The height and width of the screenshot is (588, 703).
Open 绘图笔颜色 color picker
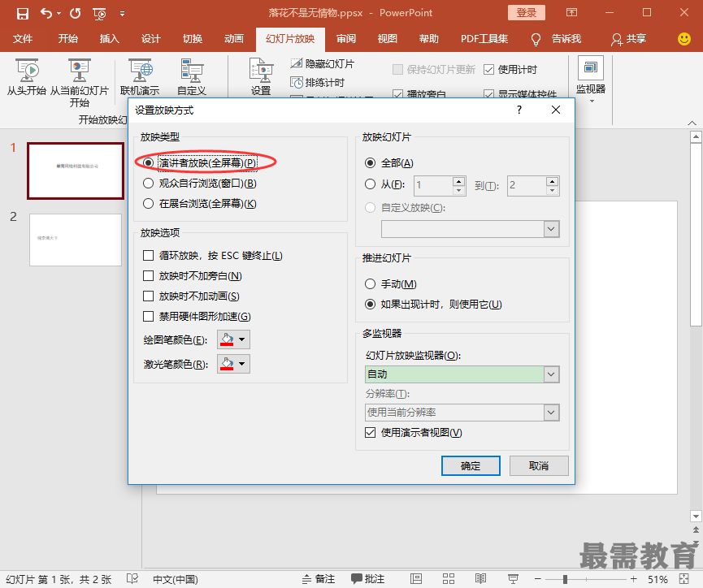click(233, 339)
